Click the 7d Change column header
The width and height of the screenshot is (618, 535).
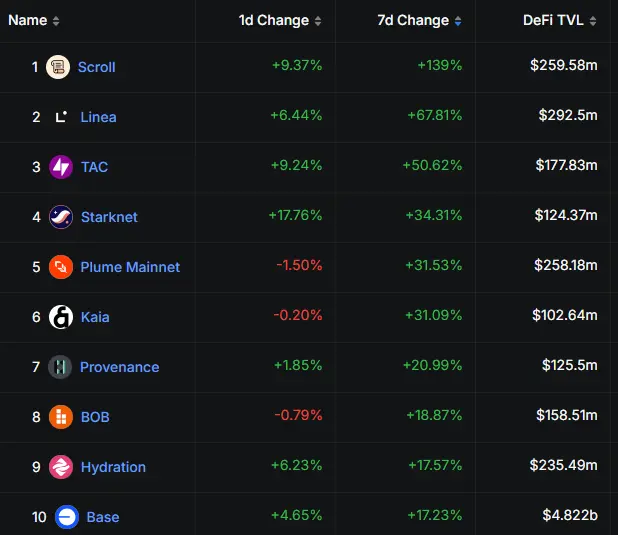click(413, 20)
